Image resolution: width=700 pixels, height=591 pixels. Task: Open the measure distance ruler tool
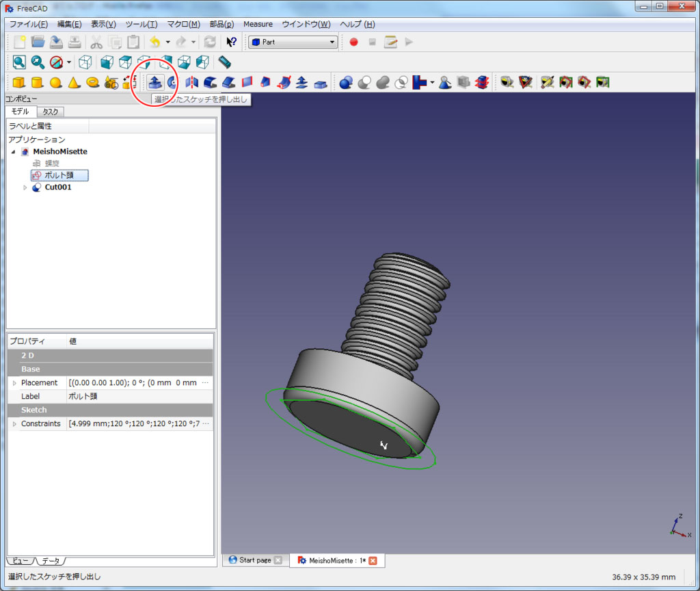tap(224, 62)
